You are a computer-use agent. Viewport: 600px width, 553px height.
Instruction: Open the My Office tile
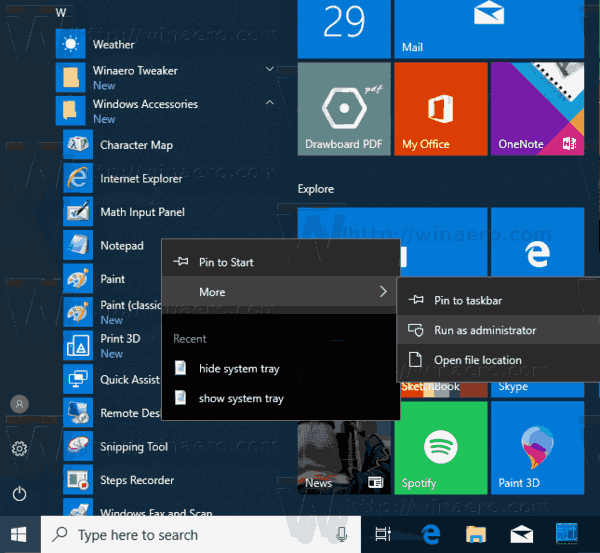point(441,109)
